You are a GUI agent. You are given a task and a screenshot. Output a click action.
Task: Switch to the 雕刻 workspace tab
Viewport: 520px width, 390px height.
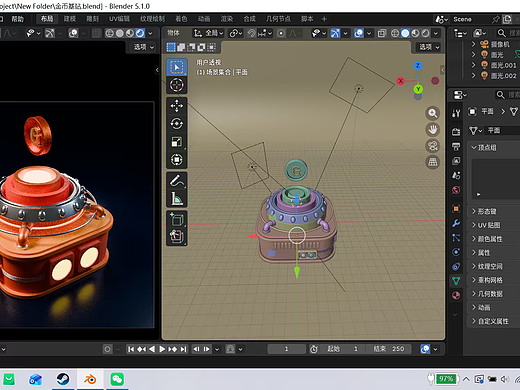click(93, 19)
